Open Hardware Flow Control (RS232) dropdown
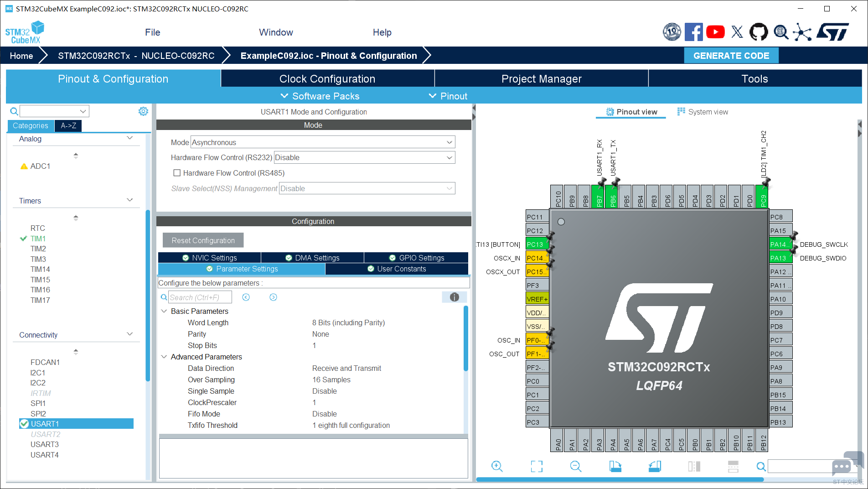Image resolution: width=868 pixels, height=489 pixels. click(x=365, y=157)
